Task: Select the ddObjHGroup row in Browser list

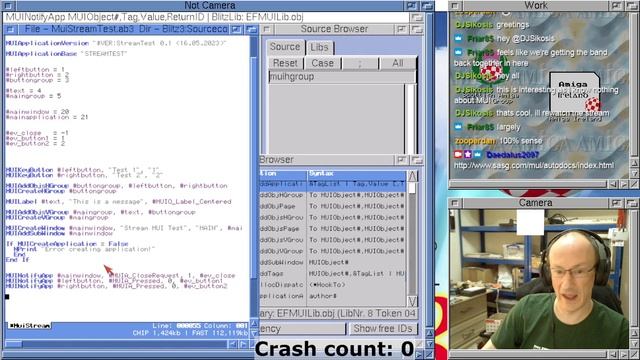Action: click(333, 195)
